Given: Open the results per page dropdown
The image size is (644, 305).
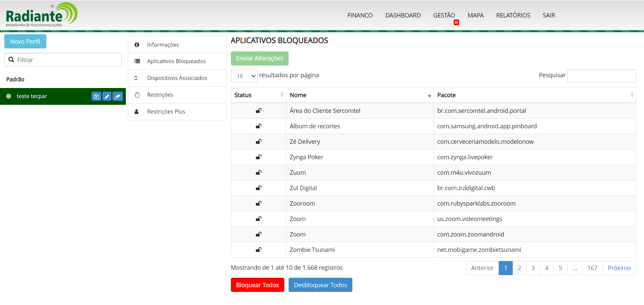Looking at the screenshot, I should pos(244,76).
